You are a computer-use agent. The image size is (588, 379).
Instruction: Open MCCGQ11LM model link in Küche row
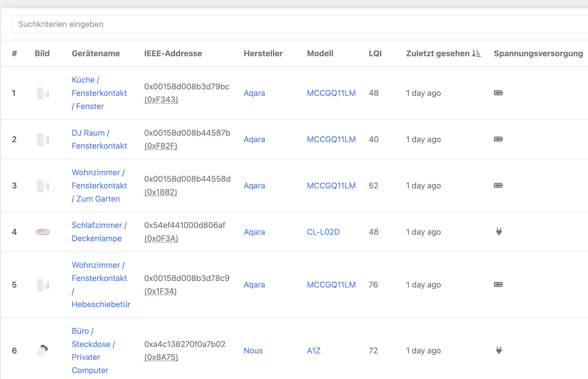[x=331, y=93]
